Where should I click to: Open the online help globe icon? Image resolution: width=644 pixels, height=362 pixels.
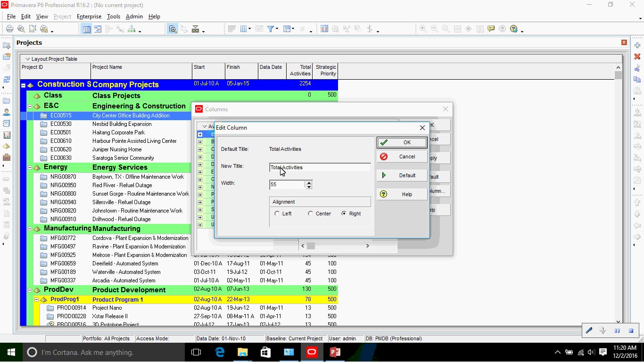(x=514, y=29)
